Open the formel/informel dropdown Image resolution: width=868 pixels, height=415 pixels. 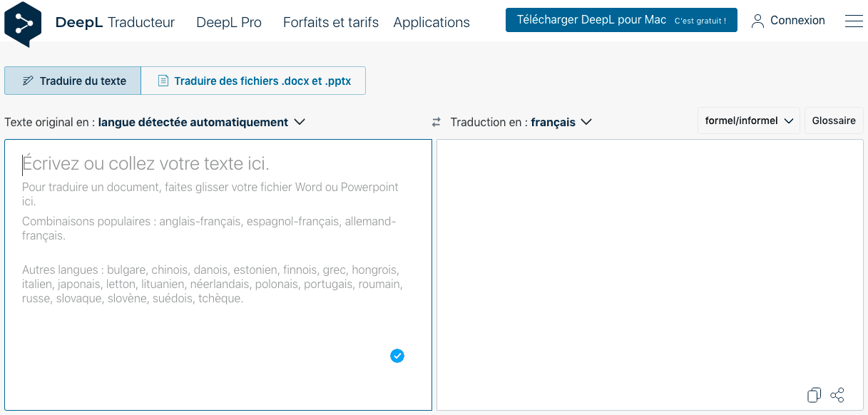[x=749, y=121]
